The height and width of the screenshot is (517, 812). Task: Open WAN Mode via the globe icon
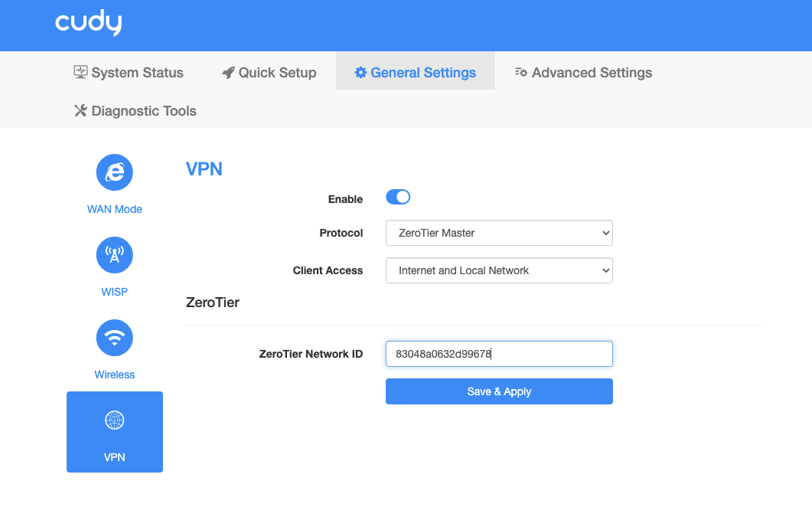pos(115,172)
